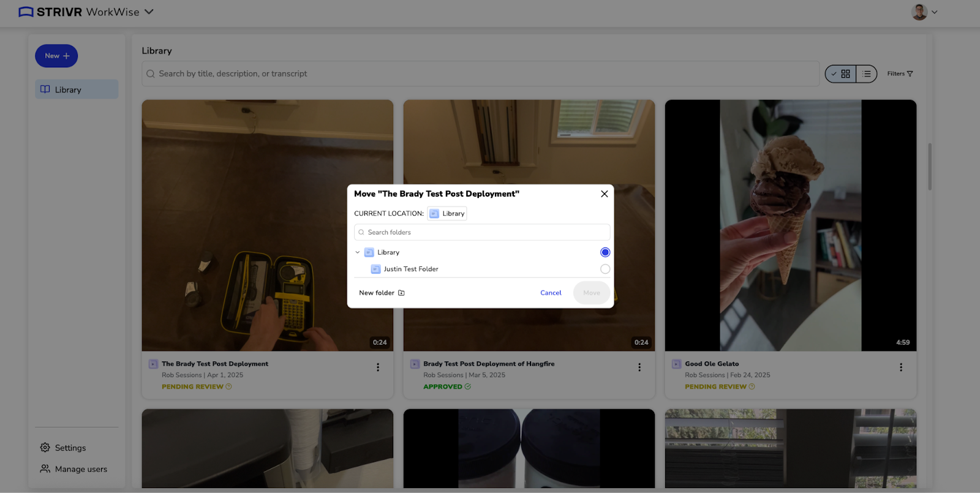Open The Brady Test Post Deployment thumbnail
980x493 pixels.
[267, 225]
